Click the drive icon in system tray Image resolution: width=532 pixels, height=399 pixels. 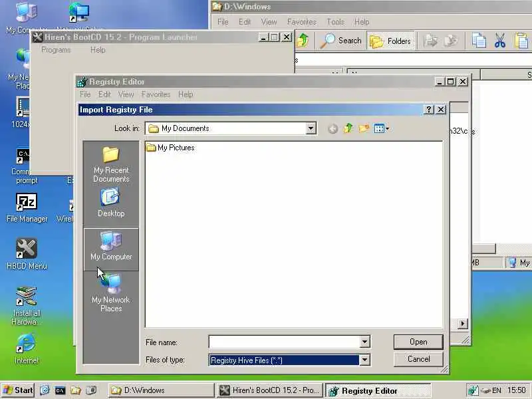485,390
